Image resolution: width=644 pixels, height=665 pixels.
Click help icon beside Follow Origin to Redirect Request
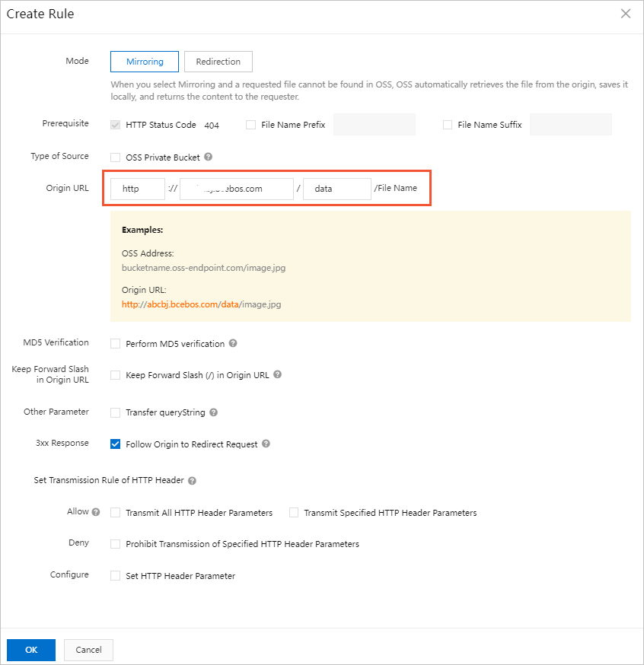266,444
